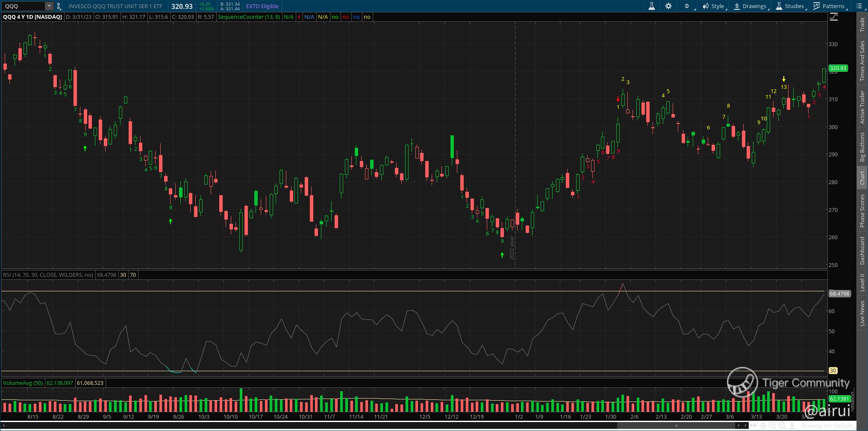Click the 68.4798 RSI value bubble
The image size is (868, 431).
839,293
